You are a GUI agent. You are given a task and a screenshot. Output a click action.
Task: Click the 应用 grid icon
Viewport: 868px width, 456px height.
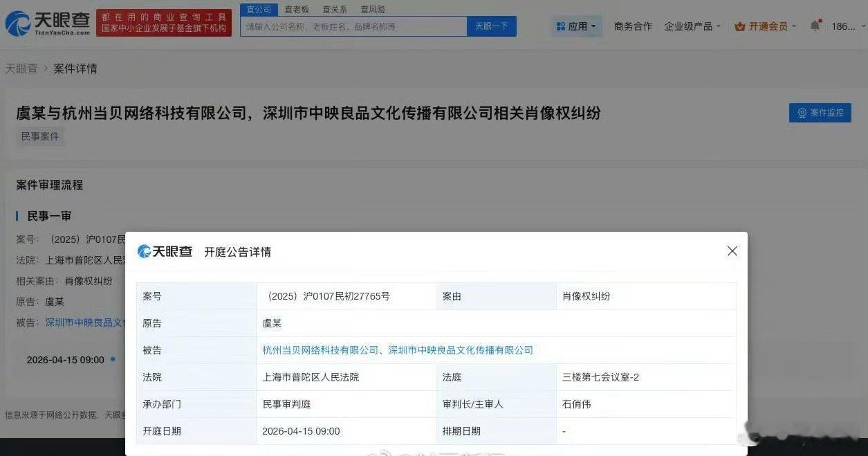coord(561,26)
